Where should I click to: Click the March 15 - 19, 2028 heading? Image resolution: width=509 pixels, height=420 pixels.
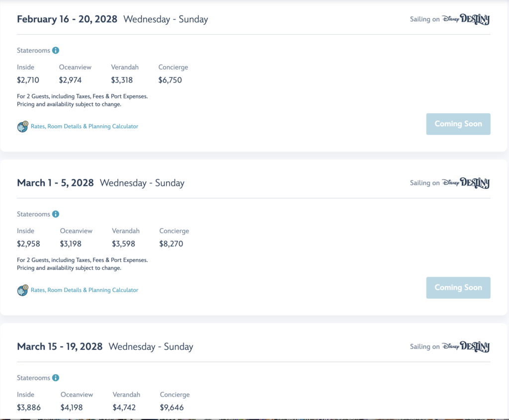(60, 346)
